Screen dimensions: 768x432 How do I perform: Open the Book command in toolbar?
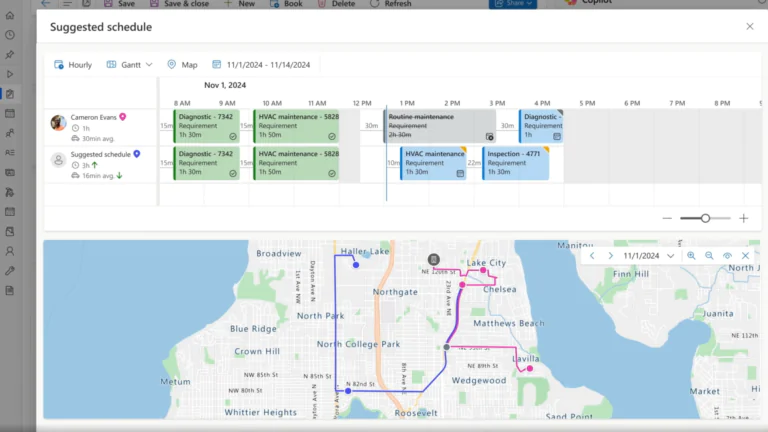(x=286, y=4)
